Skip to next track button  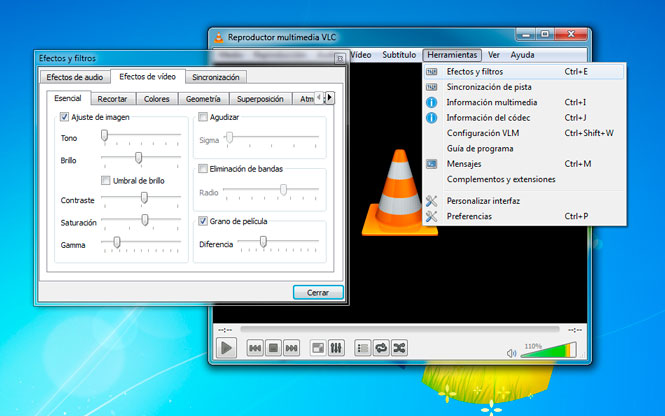(291, 348)
